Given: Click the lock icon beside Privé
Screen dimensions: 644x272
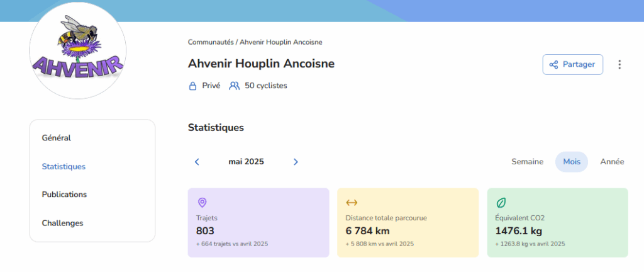Looking at the screenshot, I should click(192, 86).
